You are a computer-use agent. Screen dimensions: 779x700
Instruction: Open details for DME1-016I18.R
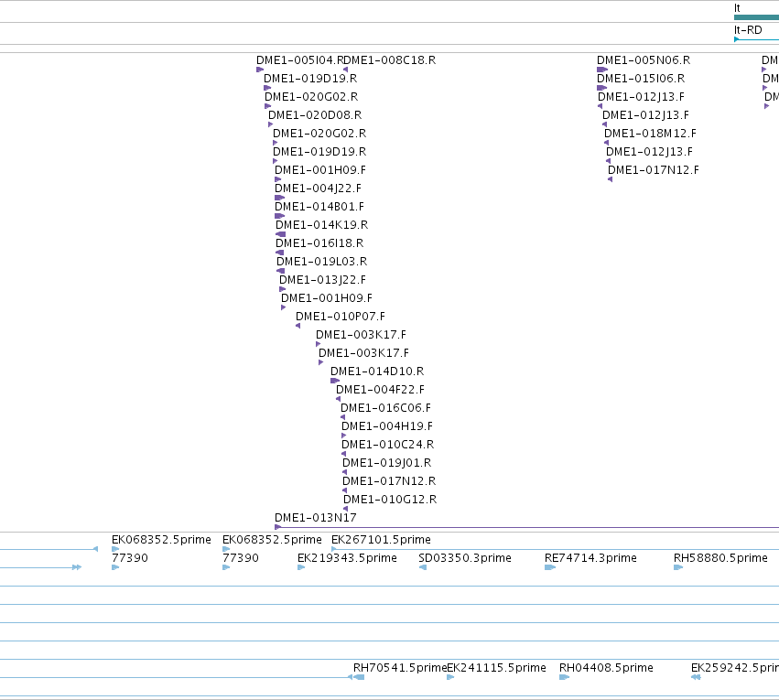[319, 243]
